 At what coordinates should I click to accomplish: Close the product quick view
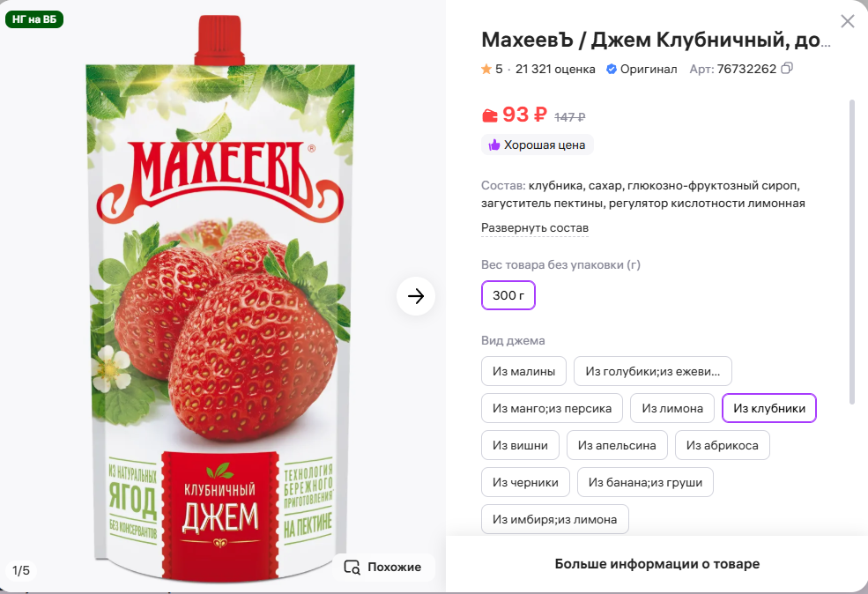pyautogui.click(x=848, y=21)
